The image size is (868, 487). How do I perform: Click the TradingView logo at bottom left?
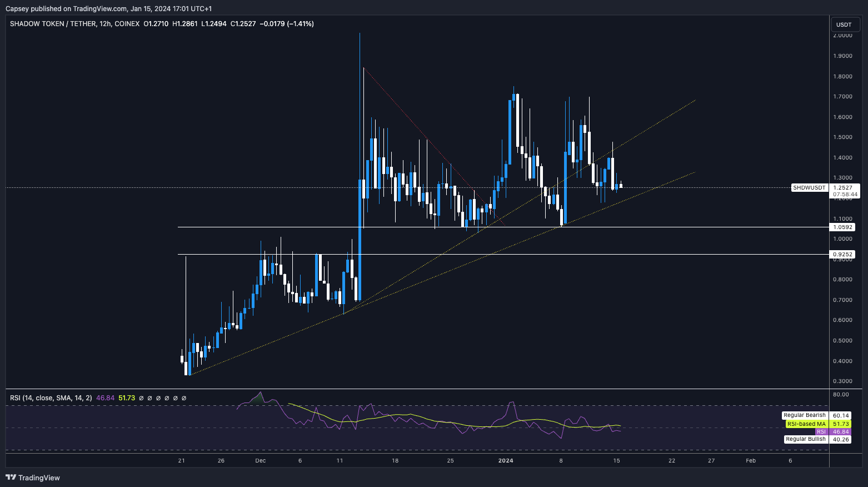pos(33,478)
